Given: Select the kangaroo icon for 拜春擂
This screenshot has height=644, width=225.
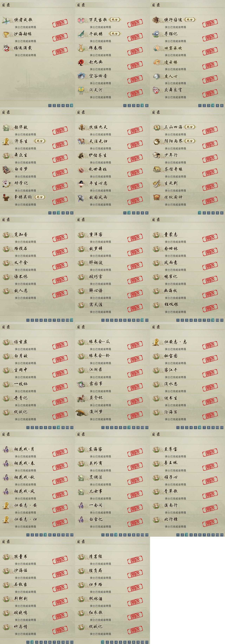Looking at the screenshot, I should click(81, 48).
